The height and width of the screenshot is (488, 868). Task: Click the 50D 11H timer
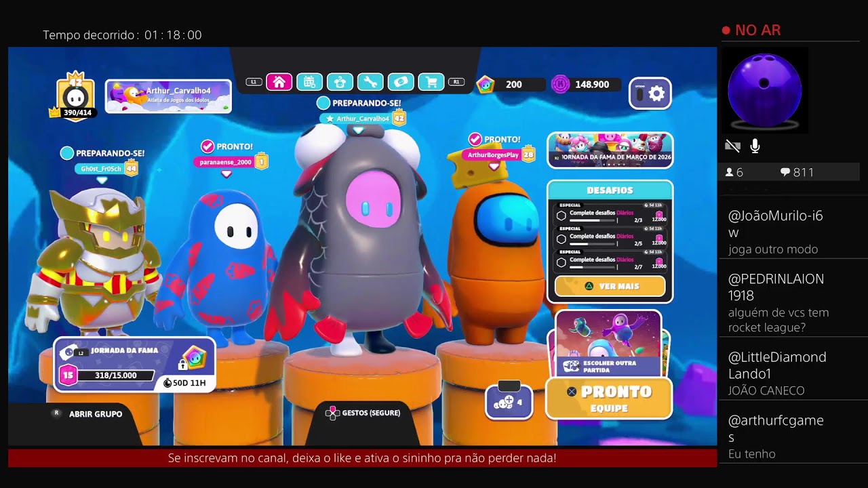coord(184,383)
